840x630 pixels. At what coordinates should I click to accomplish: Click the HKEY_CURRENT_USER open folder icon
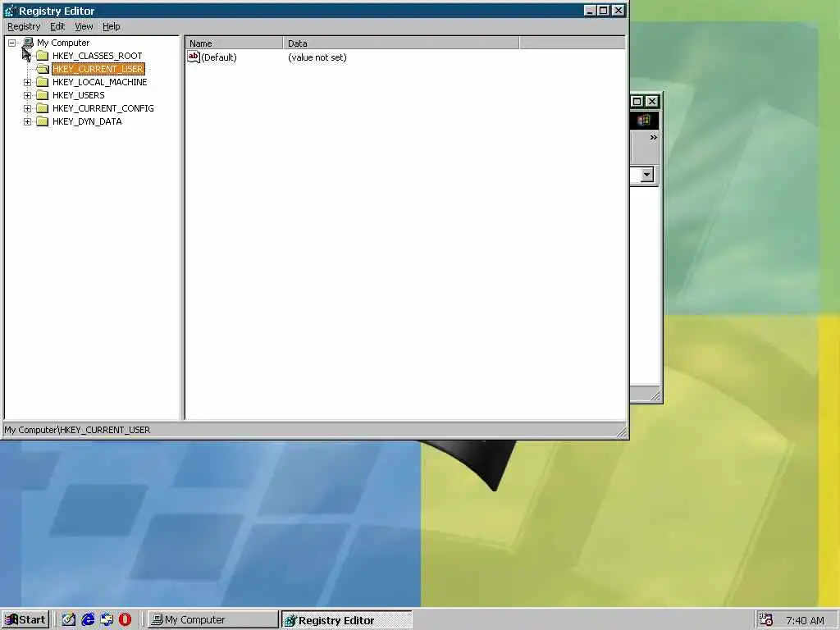coord(43,69)
